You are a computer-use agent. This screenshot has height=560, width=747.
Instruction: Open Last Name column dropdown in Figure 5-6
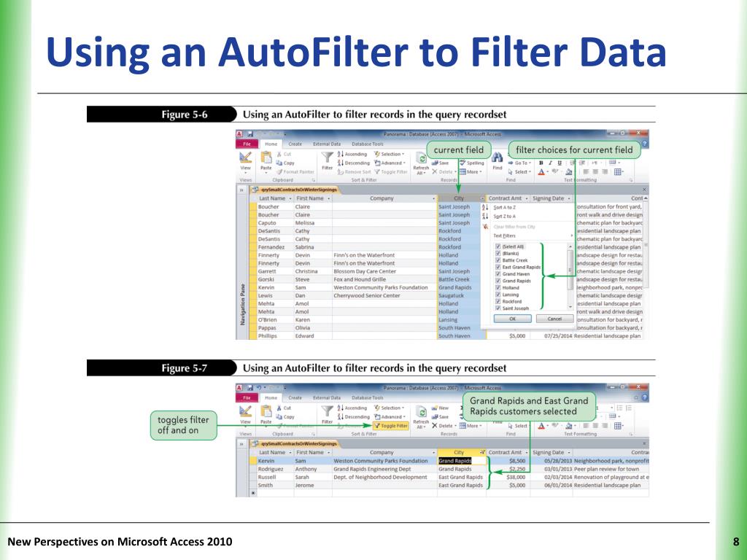290,198
